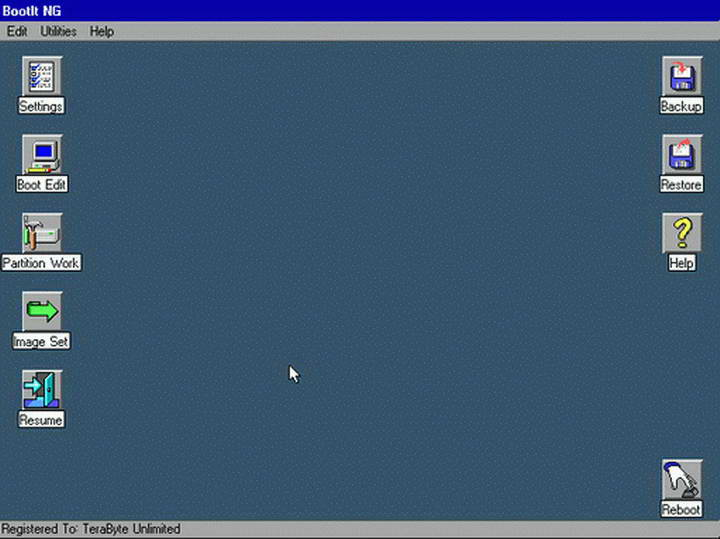Launch Boot Edit computer icon
This screenshot has width=720, height=539.
pos(42,155)
